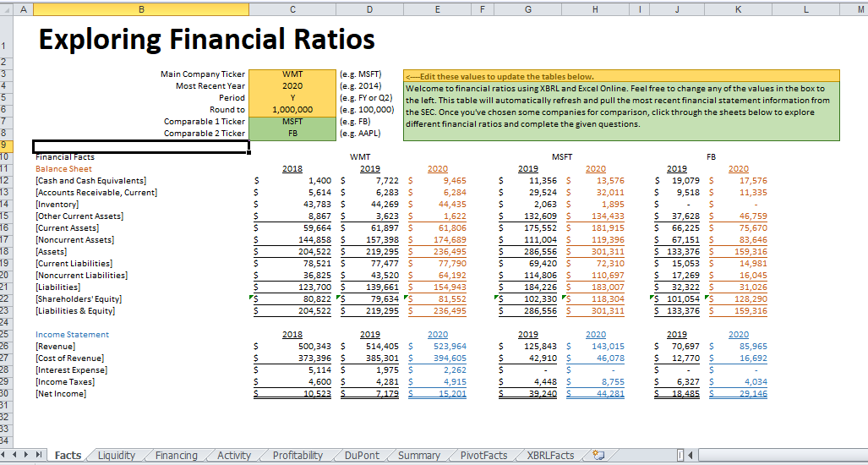
Task: Switch to the Financing sheet tab
Action: coord(176,455)
